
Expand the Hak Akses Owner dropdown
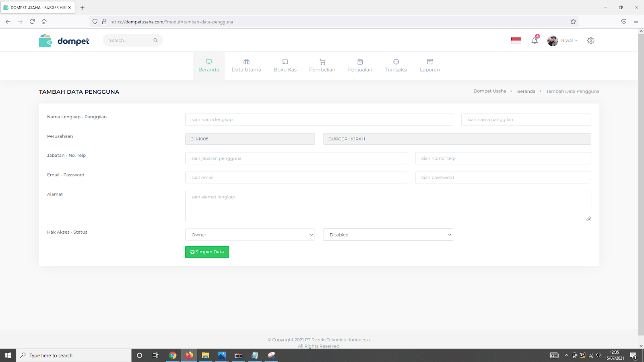250,235
